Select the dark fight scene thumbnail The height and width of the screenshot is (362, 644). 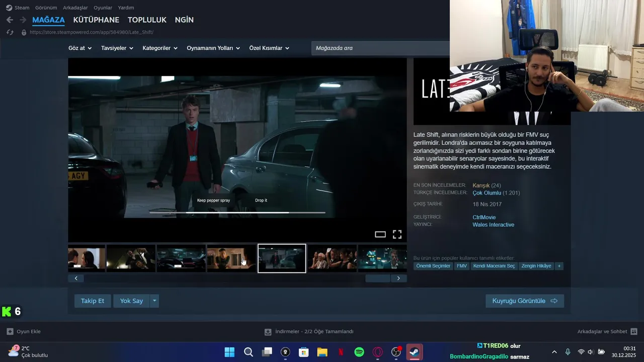(131, 258)
